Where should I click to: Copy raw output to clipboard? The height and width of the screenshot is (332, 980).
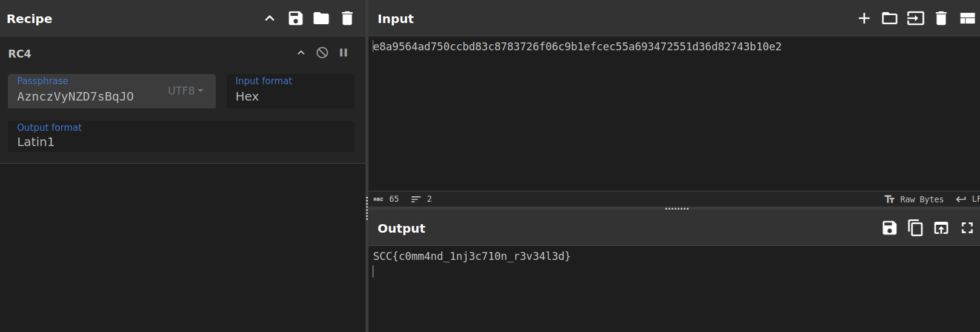(915, 228)
